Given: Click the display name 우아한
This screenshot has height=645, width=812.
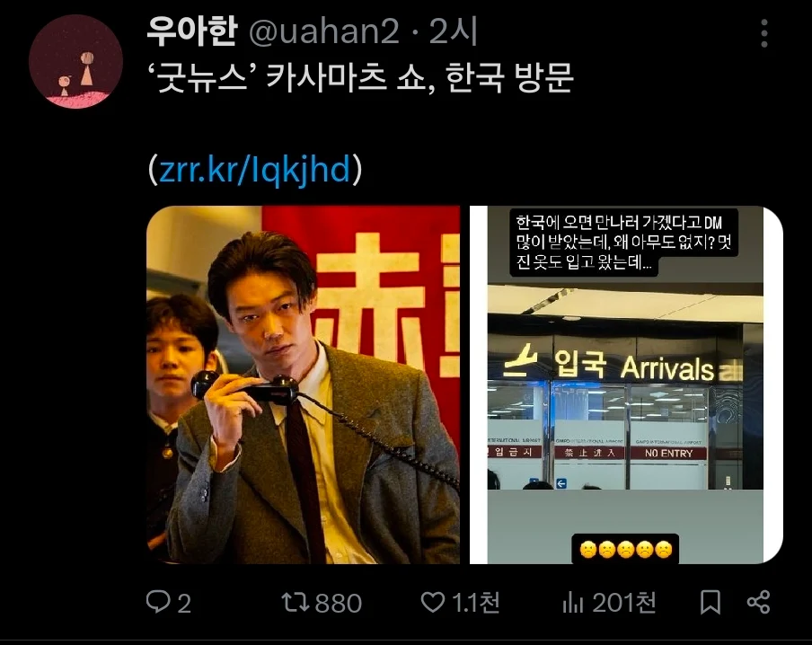Looking at the screenshot, I should (192, 31).
